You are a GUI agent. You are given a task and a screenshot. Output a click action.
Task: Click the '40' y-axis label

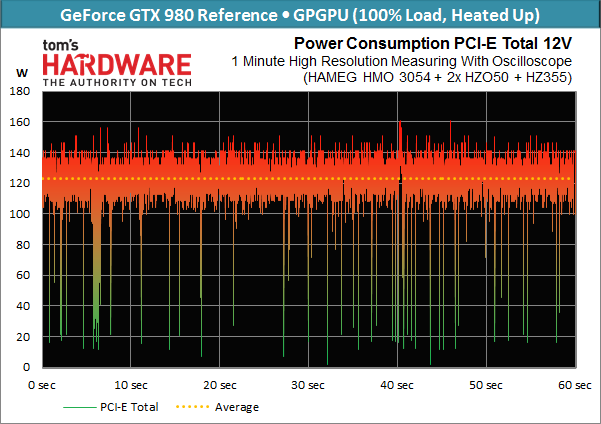click(23, 306)
